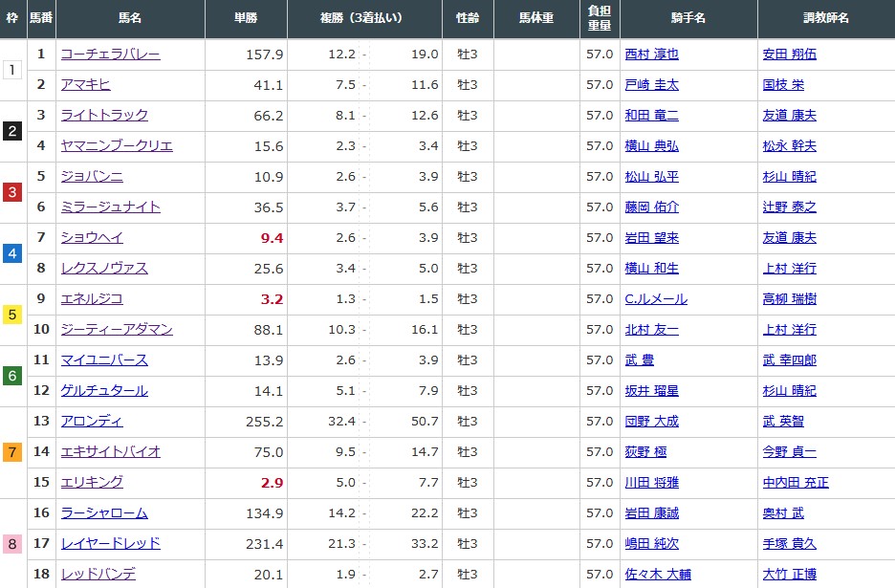Viewport: 895px width, 588px height.
Task: Open trainer 国枝 栄 profile
Action: pos(783,85)
